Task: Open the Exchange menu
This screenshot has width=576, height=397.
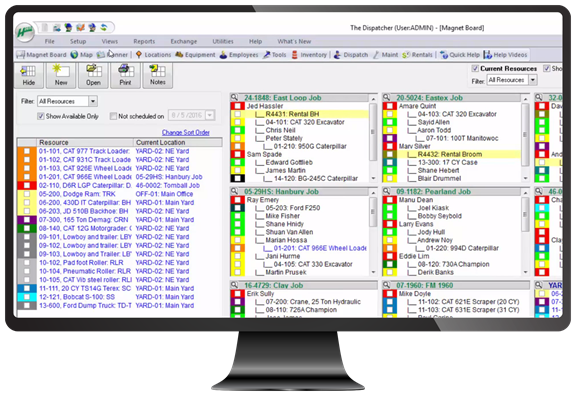Action: (184, 41)
